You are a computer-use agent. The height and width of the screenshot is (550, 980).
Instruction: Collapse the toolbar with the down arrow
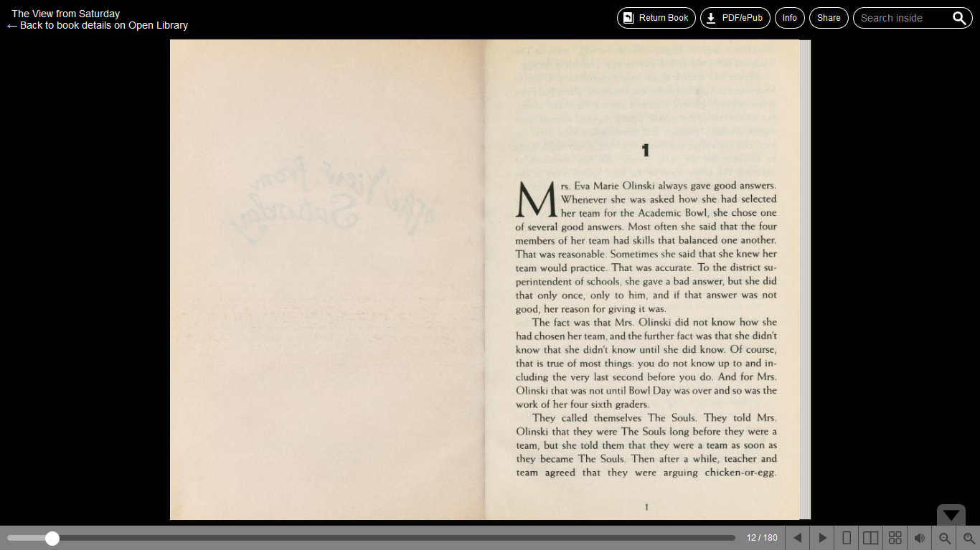[951, 516]
